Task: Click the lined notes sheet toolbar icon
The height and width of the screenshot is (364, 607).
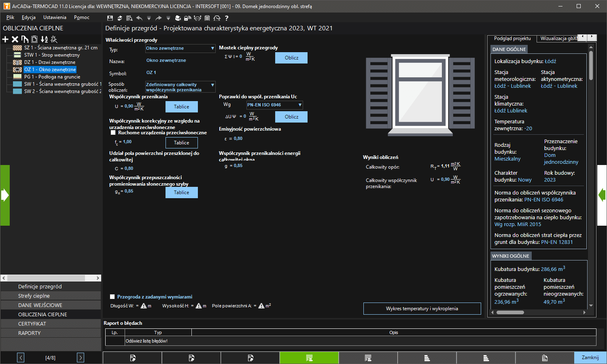Action: click(207, 18)
